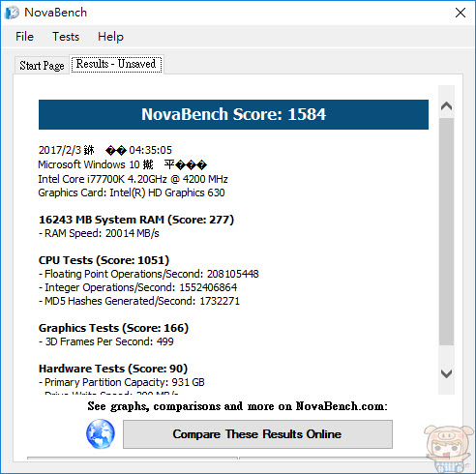Click the blue globe icon

coord(101,434)
